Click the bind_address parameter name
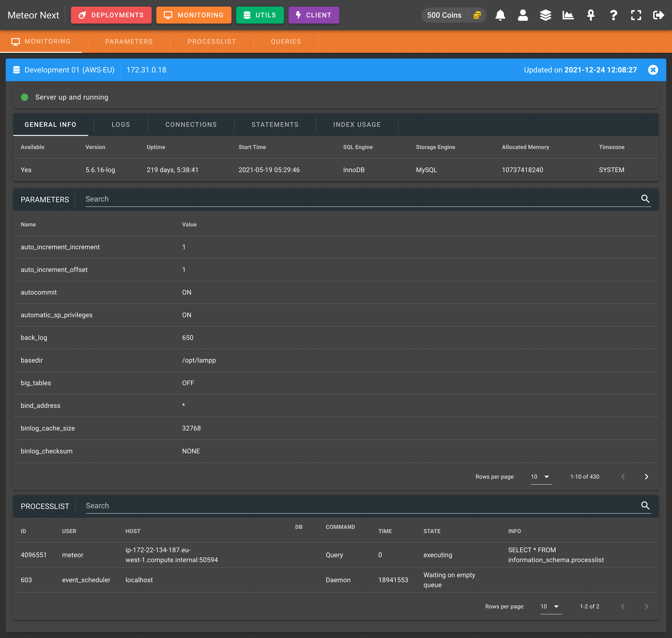Viewport: 672px width, 638px height. click(x=40, y=406)
